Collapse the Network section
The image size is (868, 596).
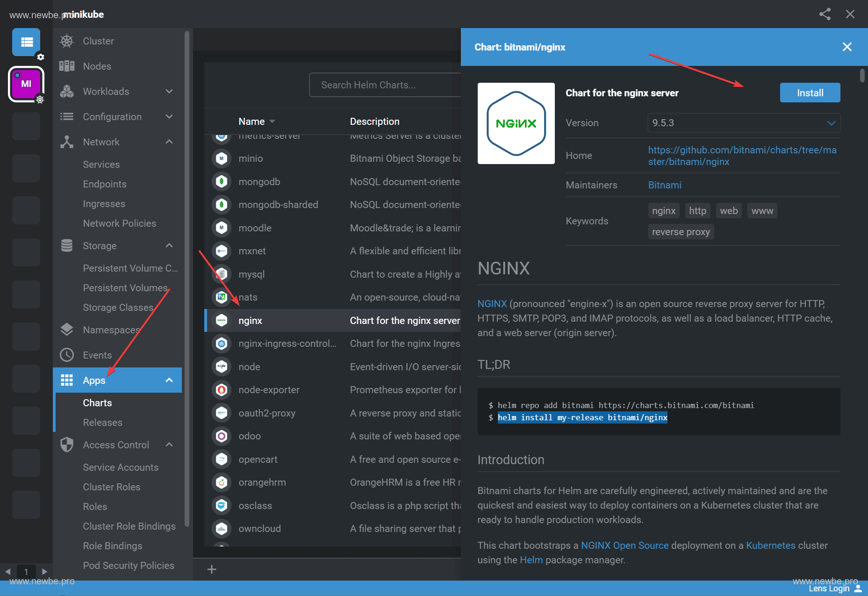169,142
